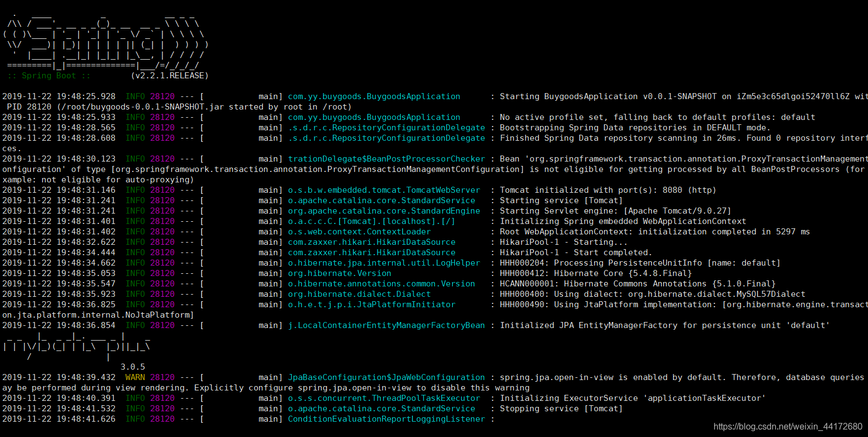Select 'HikariPool-1 - Start completed.' message
This screenshot has width=868, height=437.
[576, 252]
